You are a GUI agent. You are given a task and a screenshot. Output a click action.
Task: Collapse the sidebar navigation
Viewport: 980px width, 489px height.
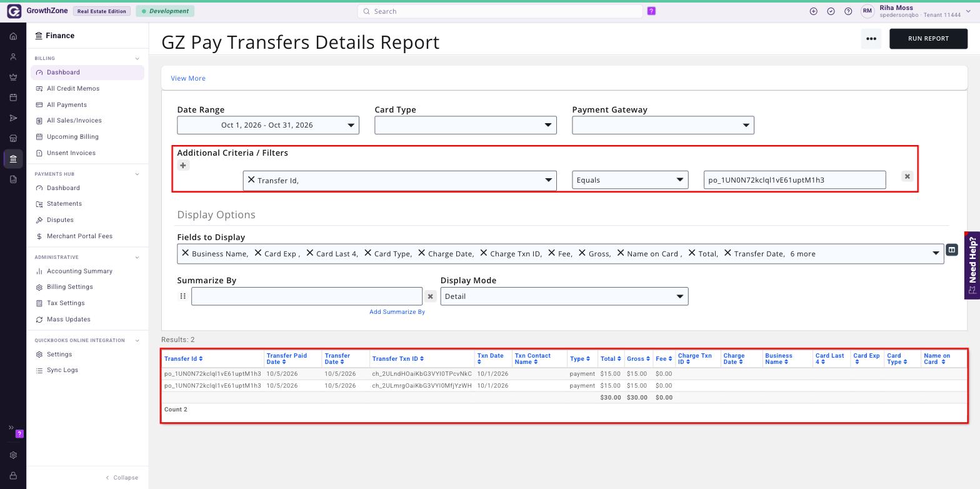click(x=122, y=478)
